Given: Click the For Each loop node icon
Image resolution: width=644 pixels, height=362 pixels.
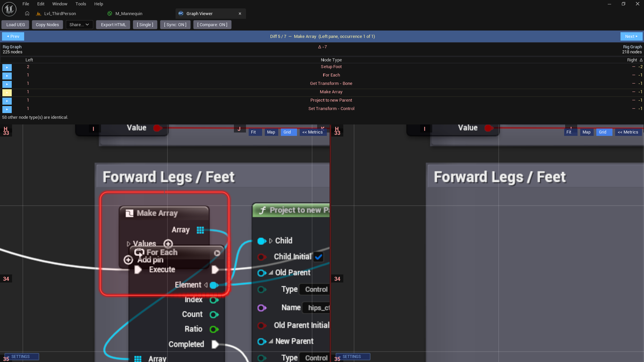Looking at the screenshot, I should [139, 252].
